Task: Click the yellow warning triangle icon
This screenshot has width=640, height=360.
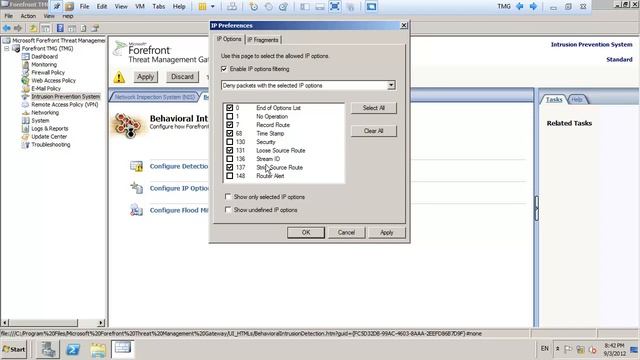Action: coord(119,77)
